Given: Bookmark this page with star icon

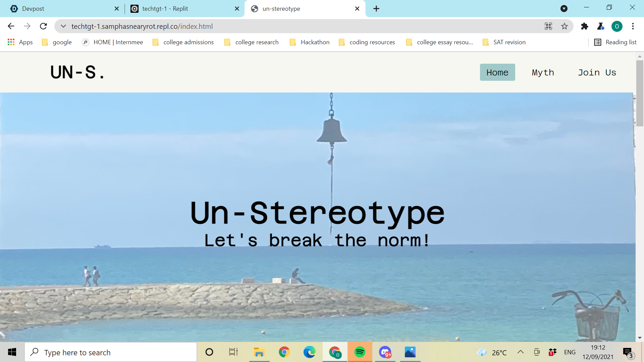Looking at the screenshot, I should coord(565,26).
